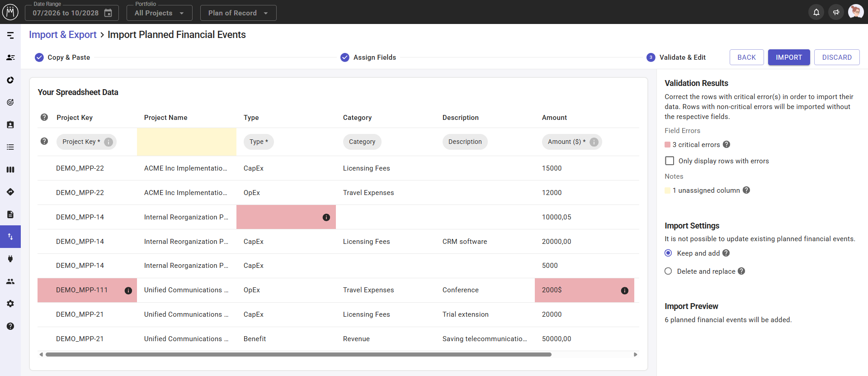Viewport: 868px width, 376px height.
Task: Open the user avatar menu
Action: pyautogui.click(x=856, y=12)
